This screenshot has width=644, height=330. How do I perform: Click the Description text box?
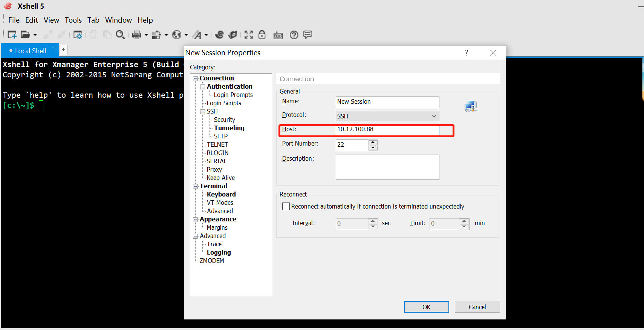tap(387, 167)
